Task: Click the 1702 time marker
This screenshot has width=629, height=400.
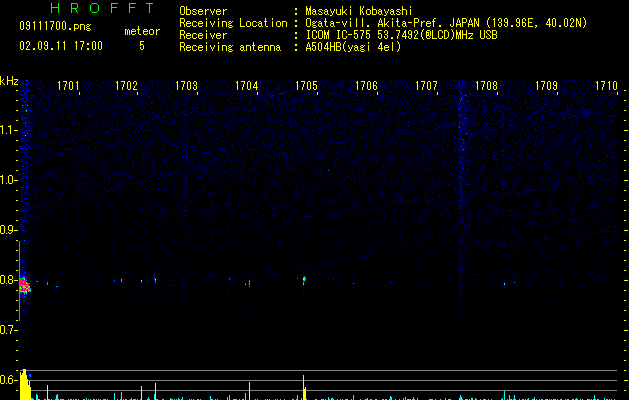Action: click(x=126, y=86)
